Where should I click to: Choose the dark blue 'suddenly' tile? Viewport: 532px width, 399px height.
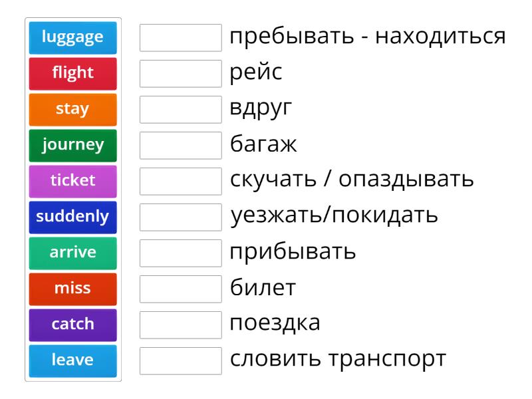(72, 217)
